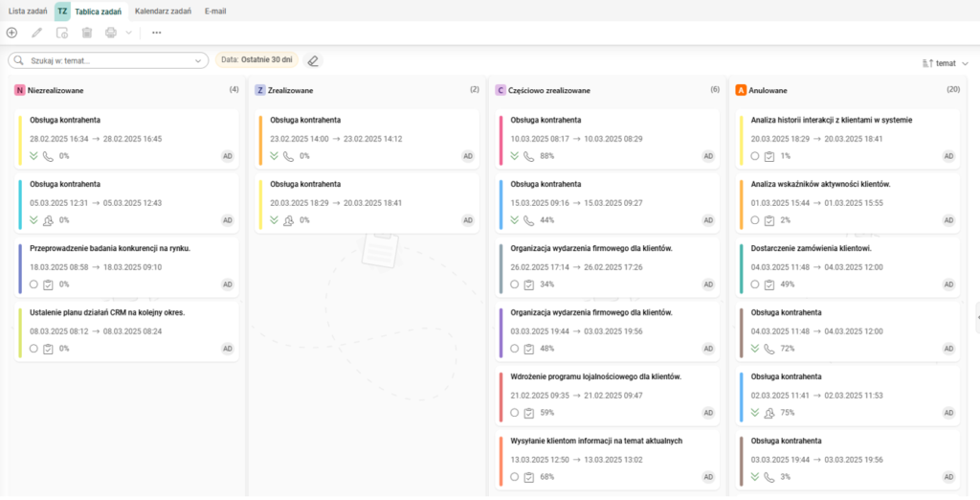
Task: Click the delete trash icon in toolbar
Action: [x=87, y=33]
